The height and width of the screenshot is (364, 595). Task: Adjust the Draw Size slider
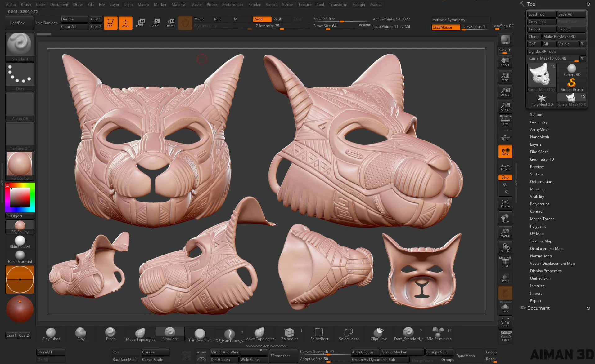[x=341, y=27]
